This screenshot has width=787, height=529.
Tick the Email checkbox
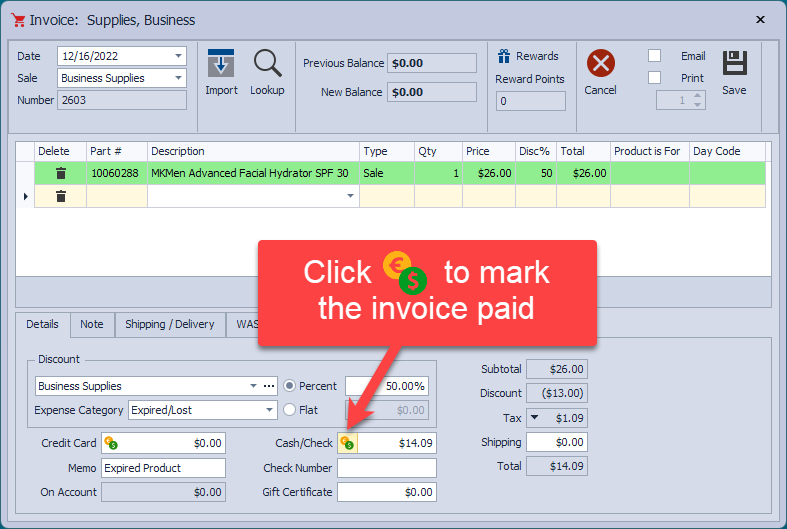tap(654, 55)
